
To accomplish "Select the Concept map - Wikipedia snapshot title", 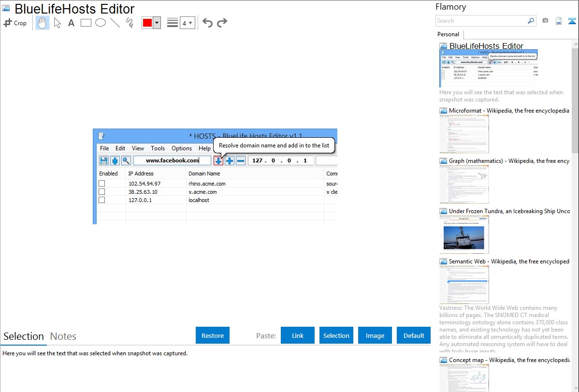I will (x=509, y=360).
